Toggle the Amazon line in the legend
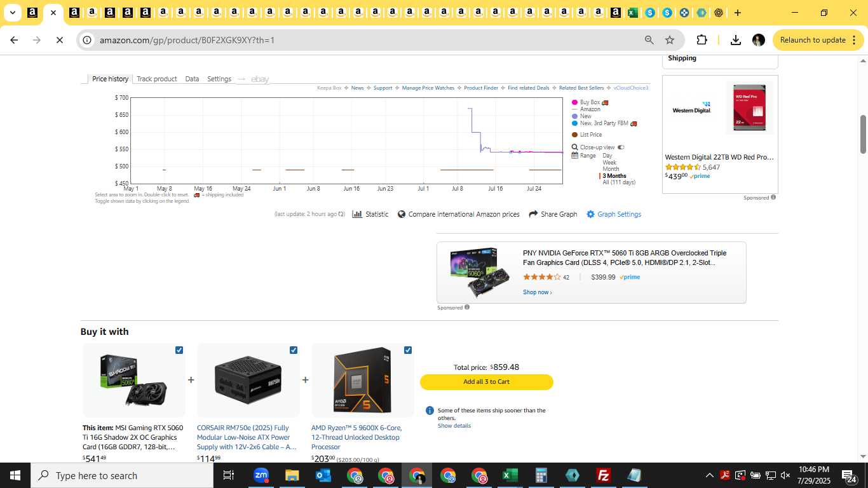 [586, 109]
